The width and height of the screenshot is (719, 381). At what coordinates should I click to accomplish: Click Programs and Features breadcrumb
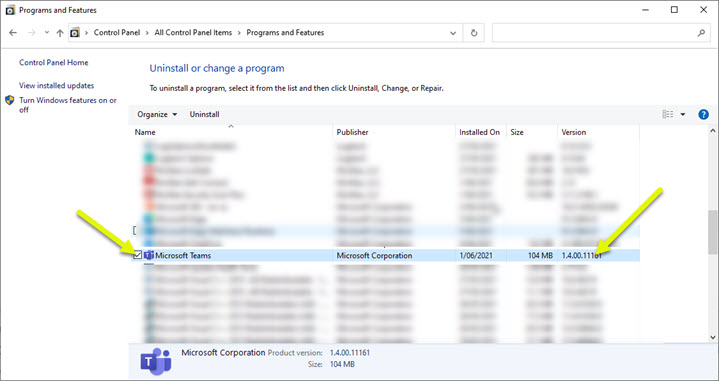(285, 33)
